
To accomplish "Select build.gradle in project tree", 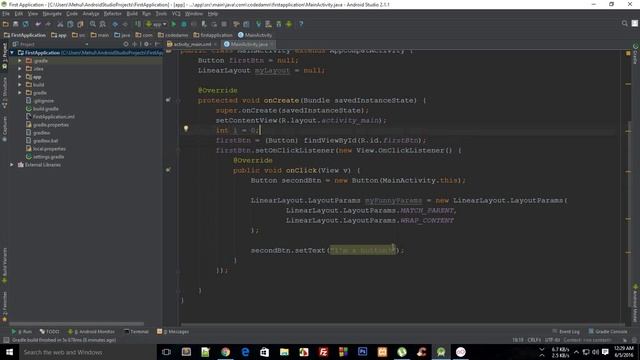I will click(x=42, y=109).
